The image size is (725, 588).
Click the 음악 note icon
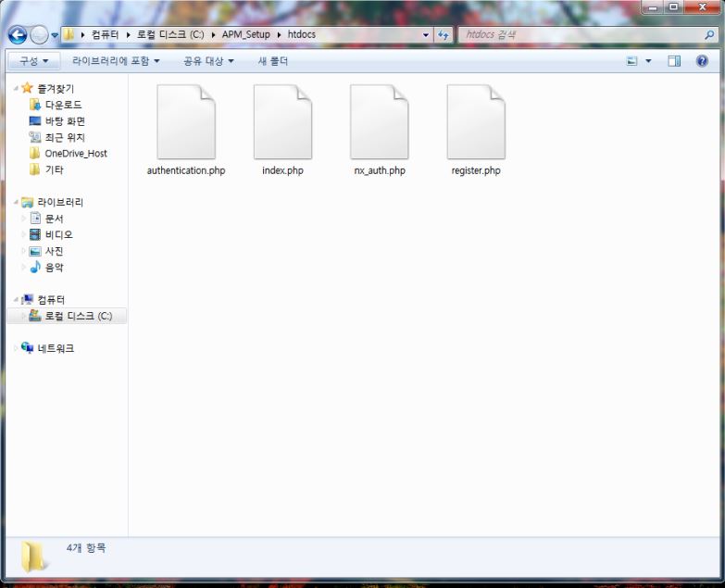[x=35, y=267]
